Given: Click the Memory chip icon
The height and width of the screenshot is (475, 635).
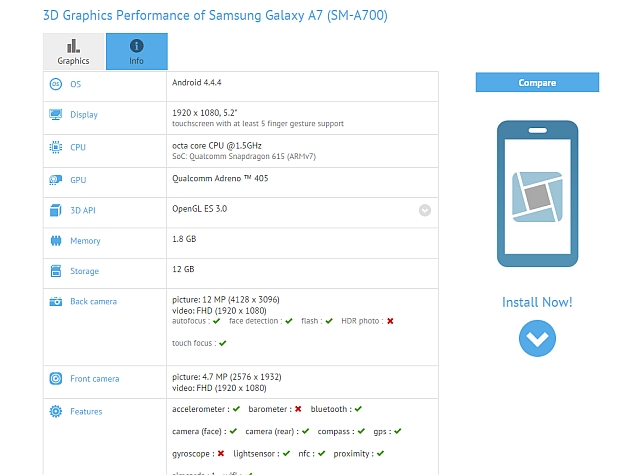Looking at the screenshot, I should tap(55, 241).
